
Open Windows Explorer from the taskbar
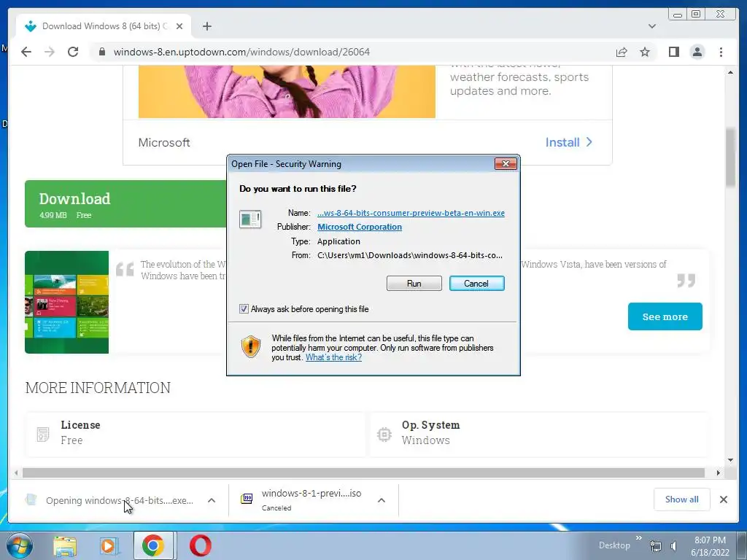[65, 545]
